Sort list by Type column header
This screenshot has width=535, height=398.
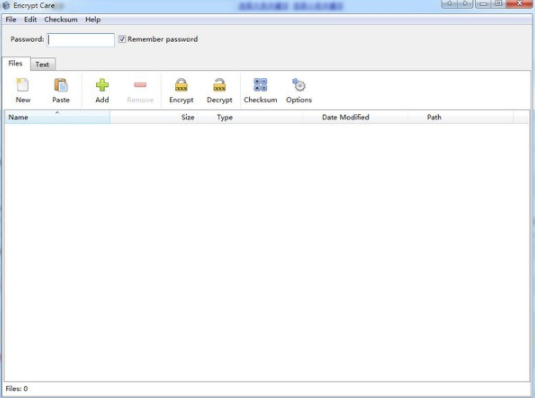click(x=250, y=117)
